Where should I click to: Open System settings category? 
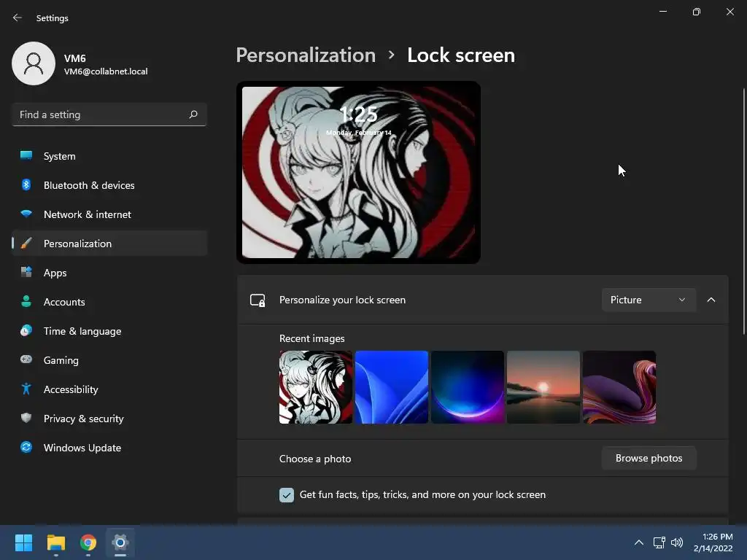(x=109, y=156)
